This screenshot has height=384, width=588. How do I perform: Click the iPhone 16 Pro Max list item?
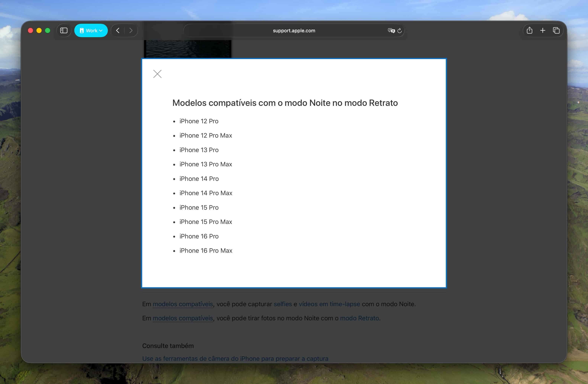206,250
